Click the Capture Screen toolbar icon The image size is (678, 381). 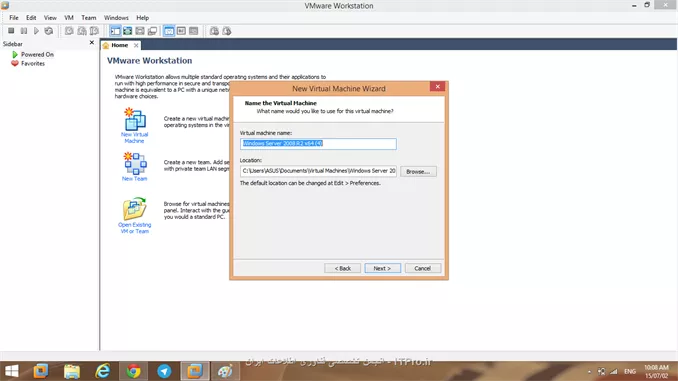click(x=214, y=31)
